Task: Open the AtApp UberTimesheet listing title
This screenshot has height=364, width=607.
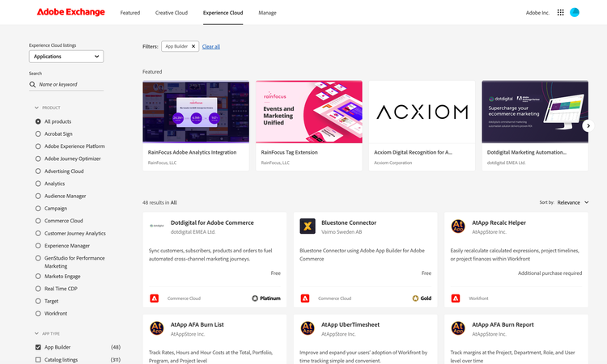Action: click(350, 325)
